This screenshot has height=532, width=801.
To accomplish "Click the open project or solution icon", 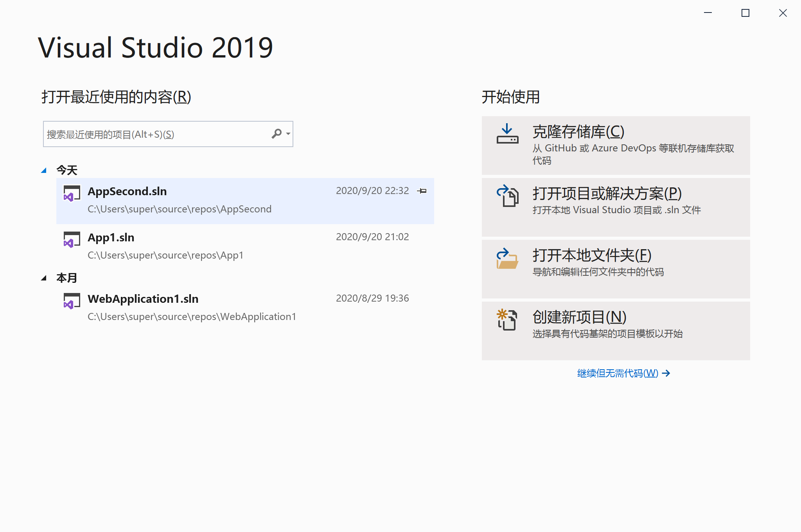I will point(507,196).
